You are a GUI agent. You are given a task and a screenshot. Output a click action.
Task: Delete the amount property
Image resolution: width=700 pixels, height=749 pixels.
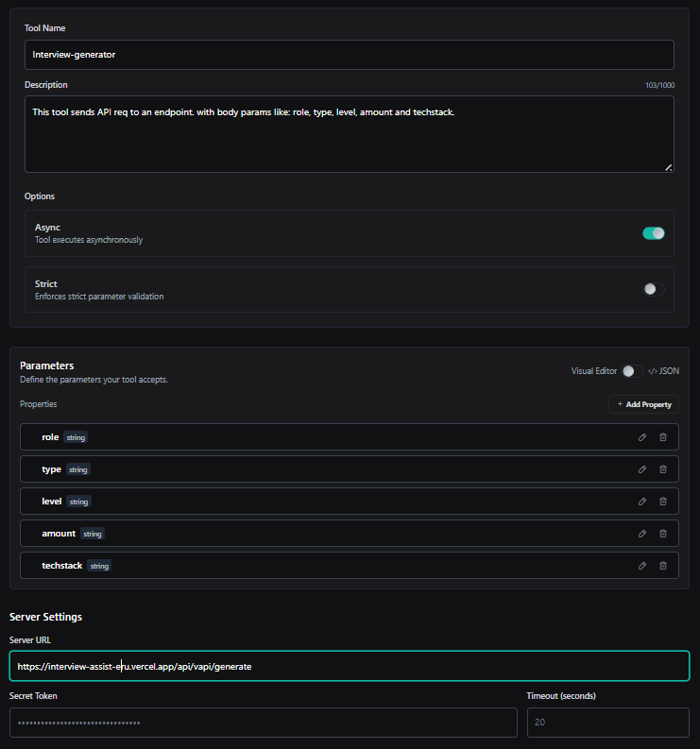(x=662, y=534)
